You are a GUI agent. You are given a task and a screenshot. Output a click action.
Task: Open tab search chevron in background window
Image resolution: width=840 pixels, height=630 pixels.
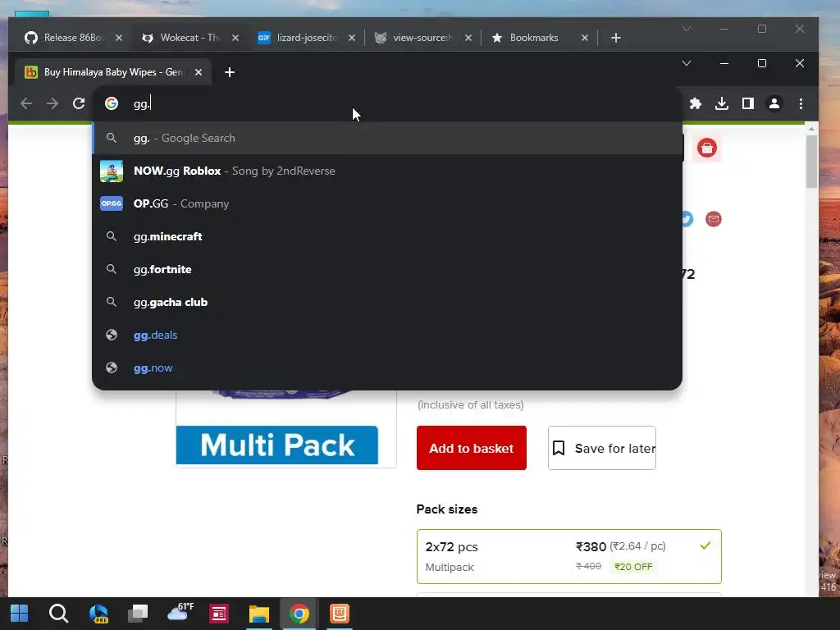[x=687, y=29]
